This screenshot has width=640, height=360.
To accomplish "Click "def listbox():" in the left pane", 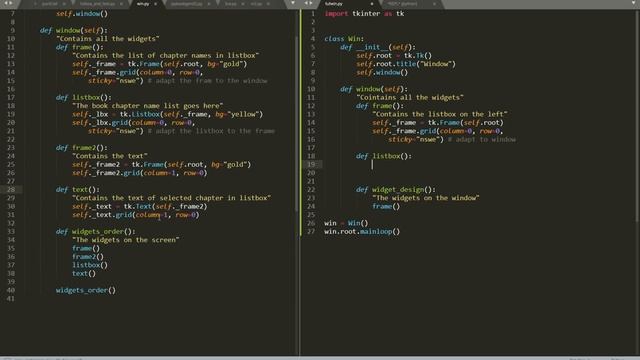I will (84, 98).
